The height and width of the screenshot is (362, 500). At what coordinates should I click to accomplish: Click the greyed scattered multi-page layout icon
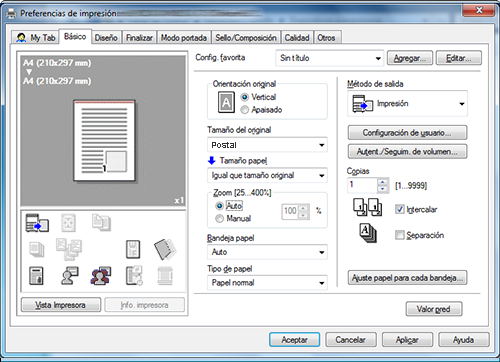coord(69,249)
